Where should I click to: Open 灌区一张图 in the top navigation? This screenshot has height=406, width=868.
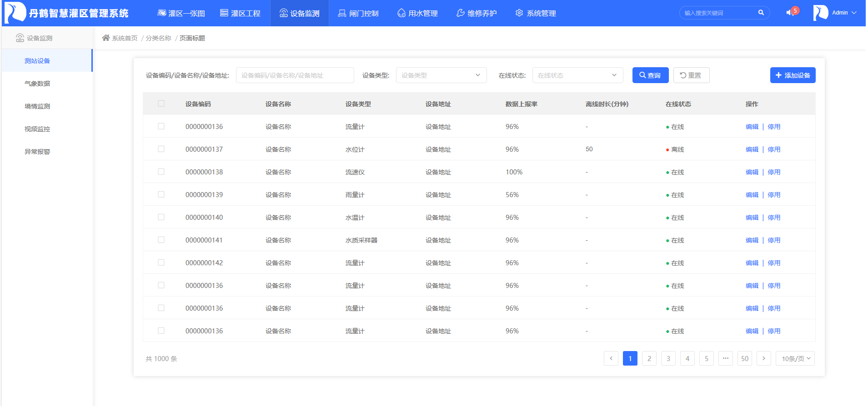click(181, 13)
